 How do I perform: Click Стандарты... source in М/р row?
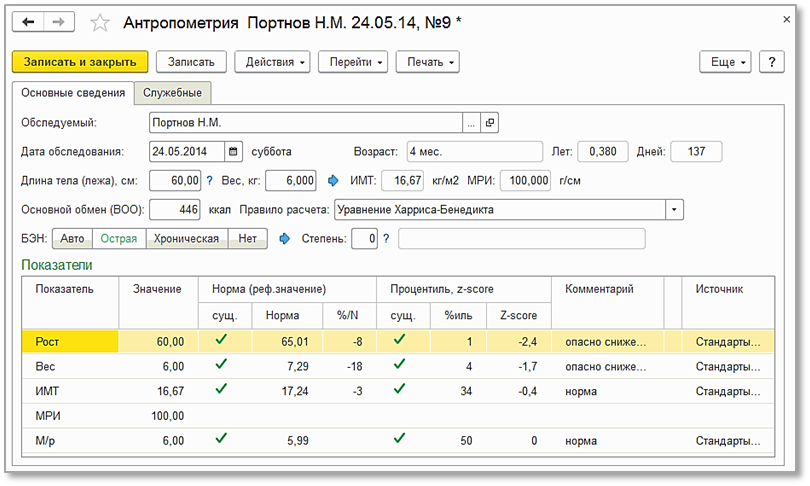point(728,441)
